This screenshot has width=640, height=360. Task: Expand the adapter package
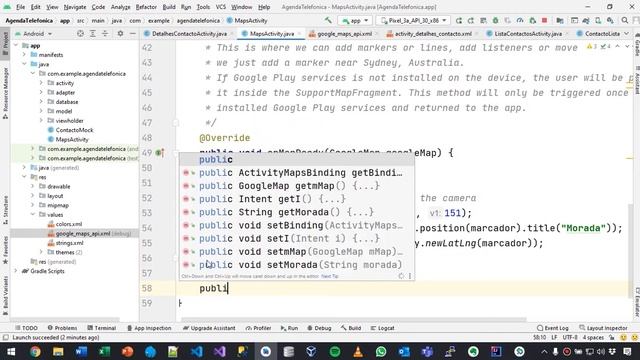tap(41, 92)
